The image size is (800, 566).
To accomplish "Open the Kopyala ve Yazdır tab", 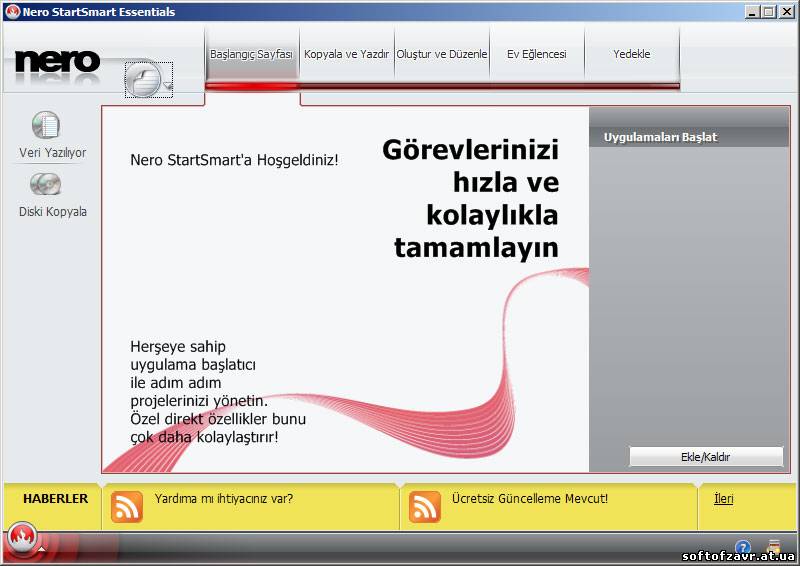I will (x=346, y=54).
